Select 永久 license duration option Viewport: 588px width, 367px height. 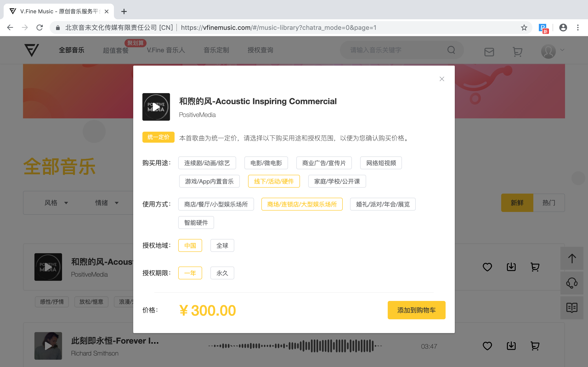pos(222,273)
